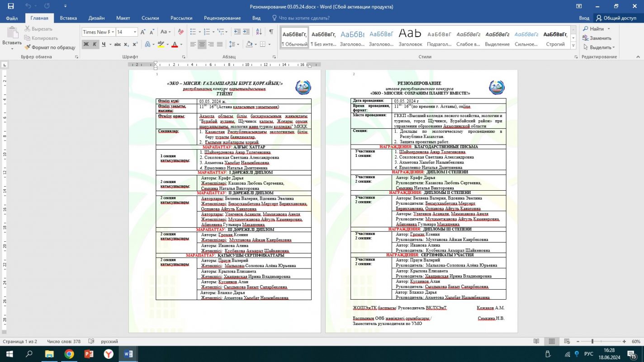
Task: Open the Вставка ribbon tab
Action: pos(68,18)
